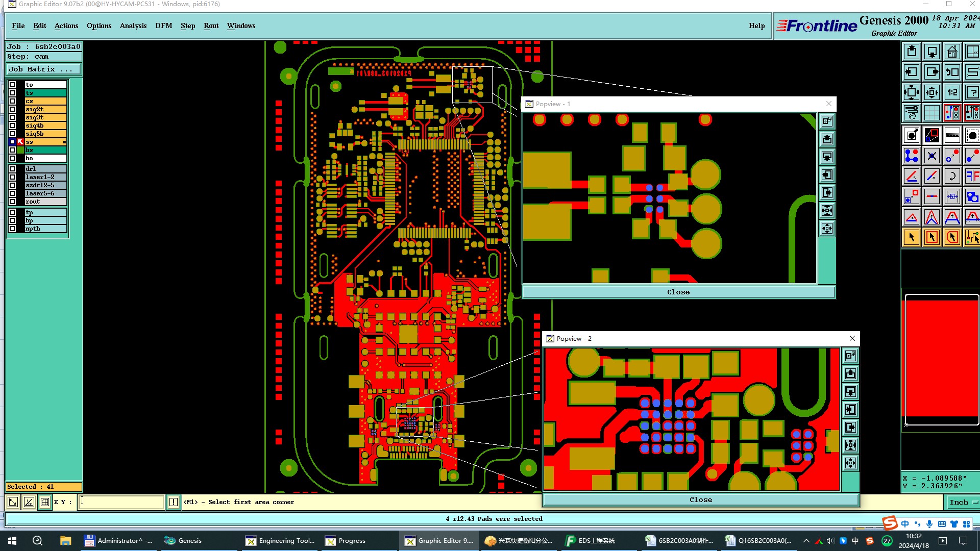The height and width of the screenshot is (551, 980).
Task: Click the previous view (undo zoom) icon
Action: point(952,72)
